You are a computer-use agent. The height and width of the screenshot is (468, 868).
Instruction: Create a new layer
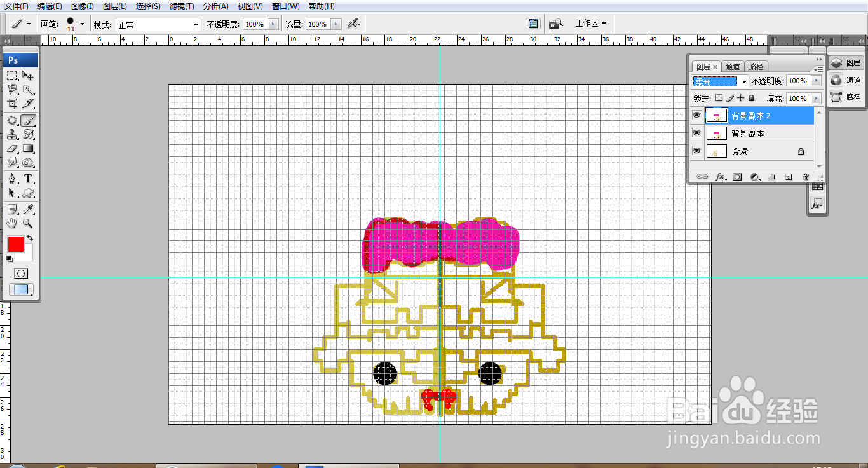click(x=789, y=177)
